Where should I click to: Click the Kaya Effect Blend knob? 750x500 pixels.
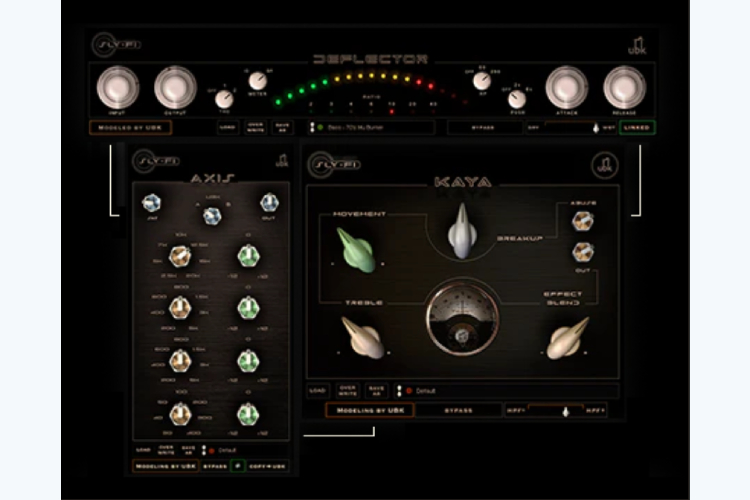pyautogui.click(x=568, y=338)
